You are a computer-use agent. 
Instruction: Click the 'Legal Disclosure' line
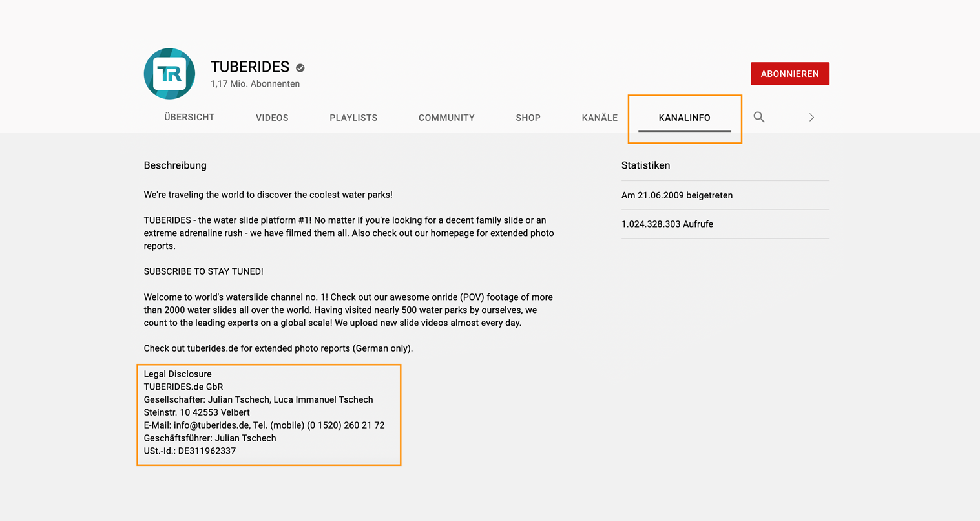pos(178,374)
